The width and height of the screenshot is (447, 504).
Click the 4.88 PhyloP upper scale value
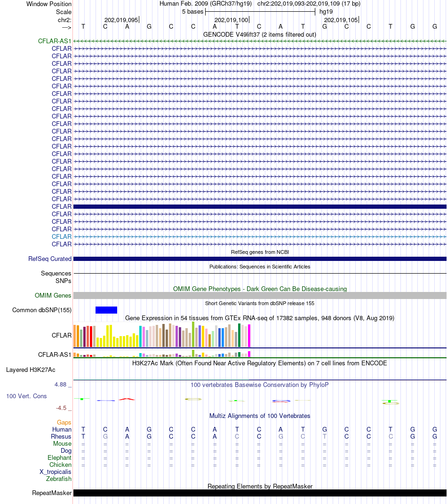tap(60, 385)
